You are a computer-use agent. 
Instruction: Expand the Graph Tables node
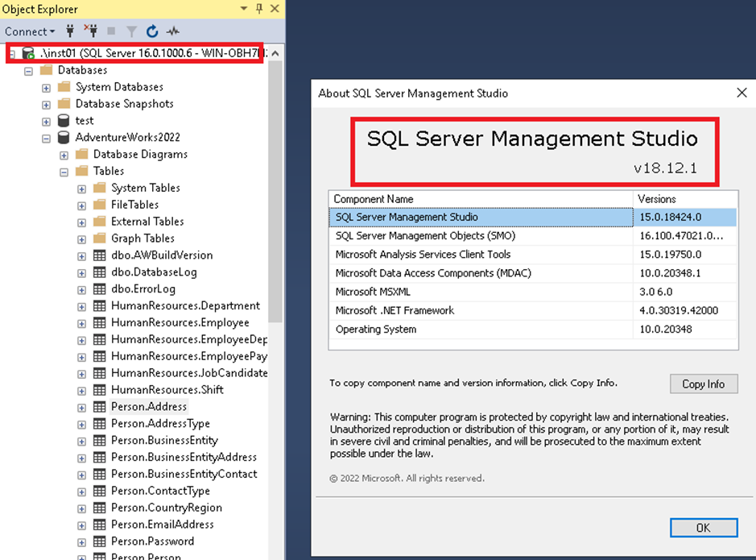82,240
